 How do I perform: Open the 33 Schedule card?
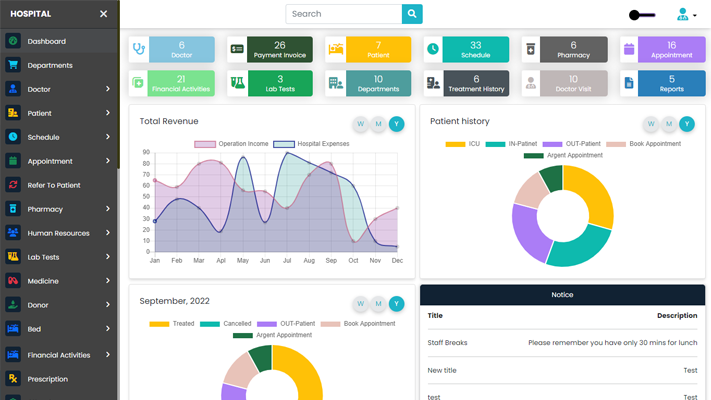click(x=467, y=49)
